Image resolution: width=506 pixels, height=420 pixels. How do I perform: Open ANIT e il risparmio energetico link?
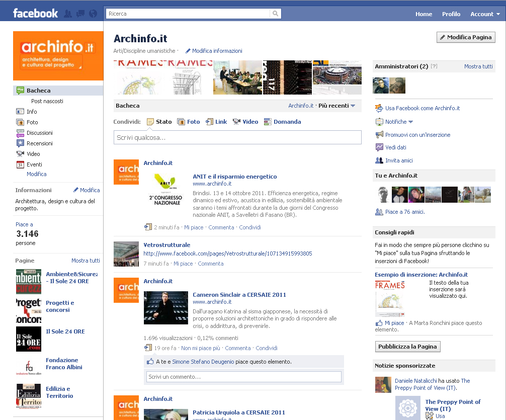[x=234, y=176]
